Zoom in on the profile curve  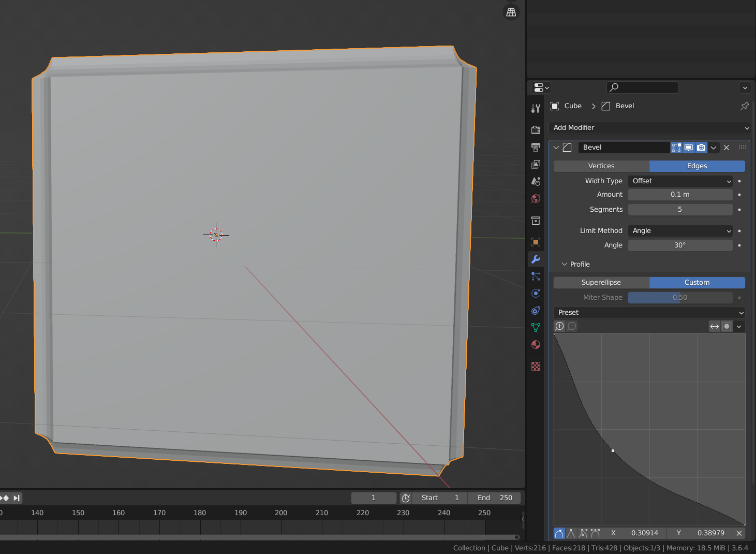click(559, 326)
